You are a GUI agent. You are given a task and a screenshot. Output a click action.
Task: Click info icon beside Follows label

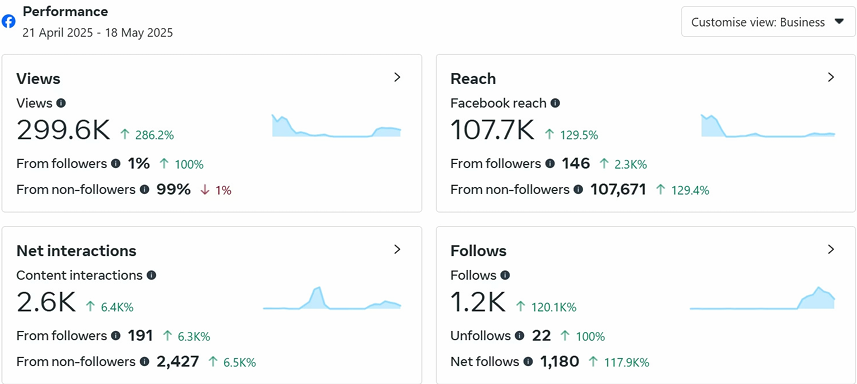(x=506, y=275)
